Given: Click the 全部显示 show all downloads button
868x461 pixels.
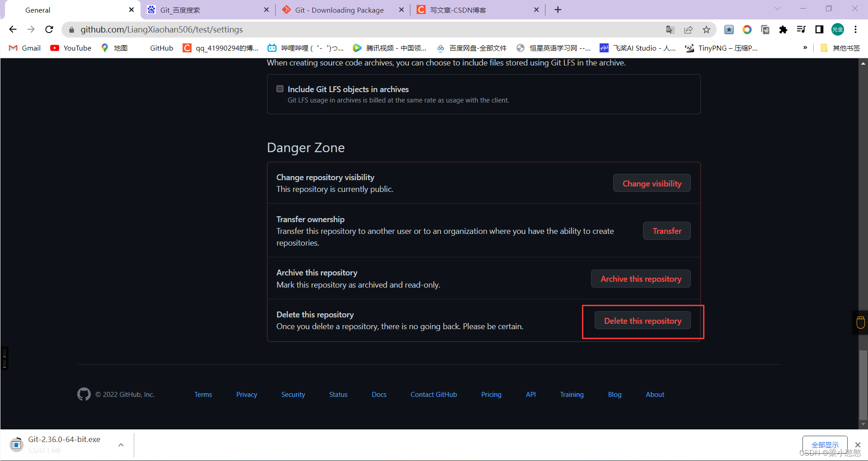Looking at the screenshot, I should point(825,445).
